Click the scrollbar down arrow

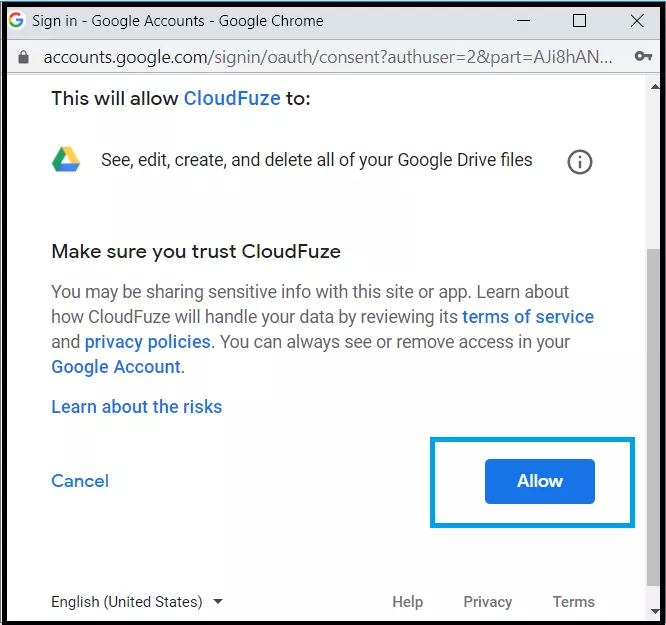[655, 611]
